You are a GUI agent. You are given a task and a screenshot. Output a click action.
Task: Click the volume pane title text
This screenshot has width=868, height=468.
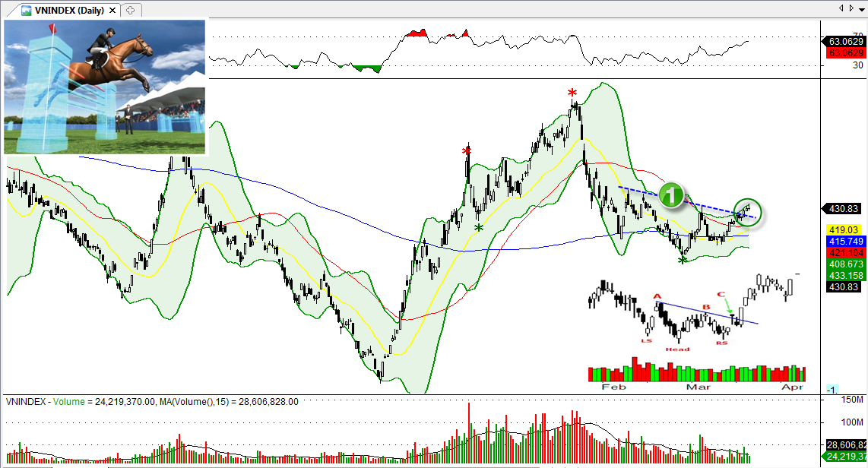152,402
